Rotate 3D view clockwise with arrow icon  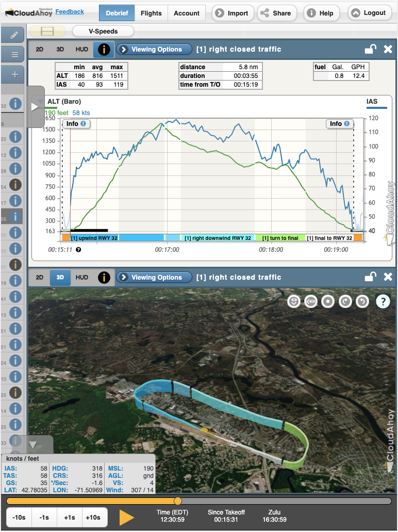click(x=345, y=301)
